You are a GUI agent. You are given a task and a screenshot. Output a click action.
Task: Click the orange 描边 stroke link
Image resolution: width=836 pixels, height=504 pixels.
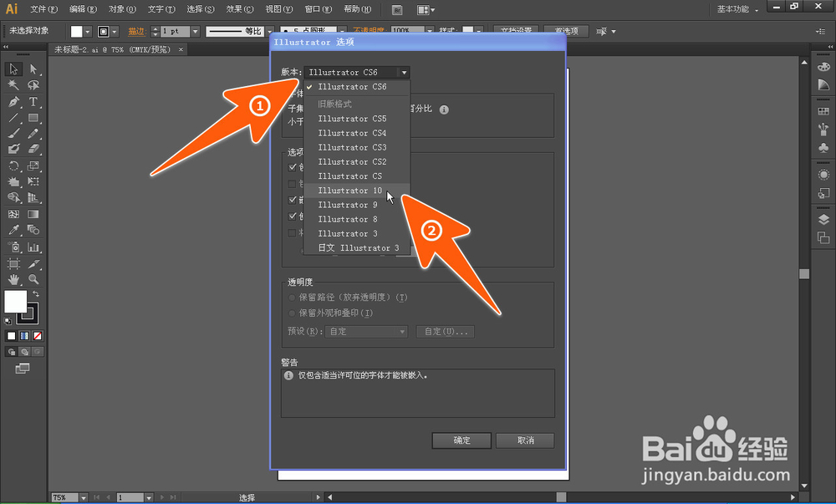coord(136,32)
